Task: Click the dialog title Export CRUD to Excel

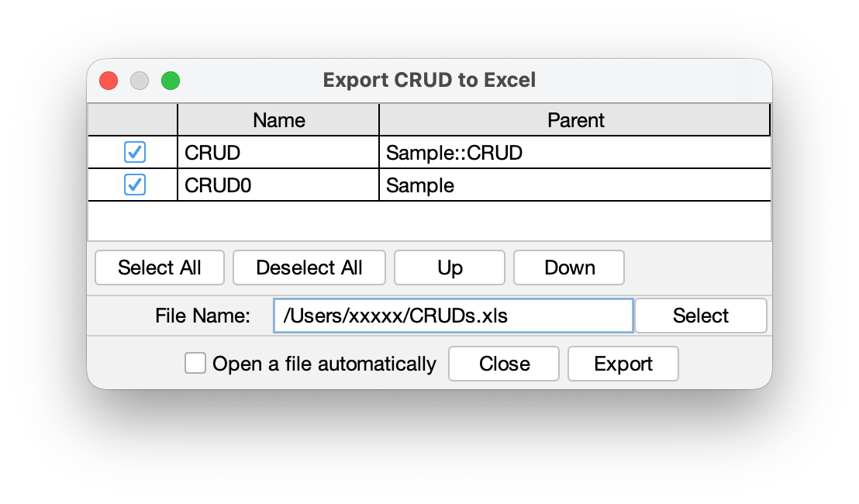Action: click(429, 80)
